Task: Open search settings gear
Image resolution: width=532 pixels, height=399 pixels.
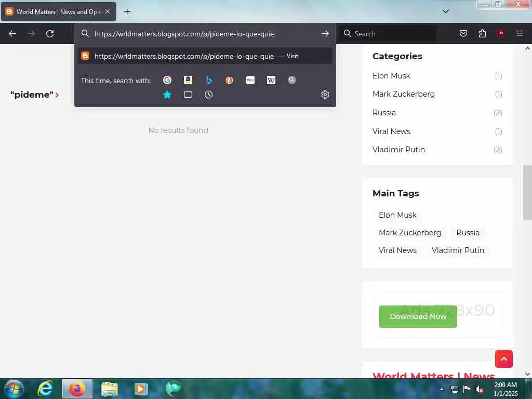Action: pyautogui.click(x=325, y=95)
